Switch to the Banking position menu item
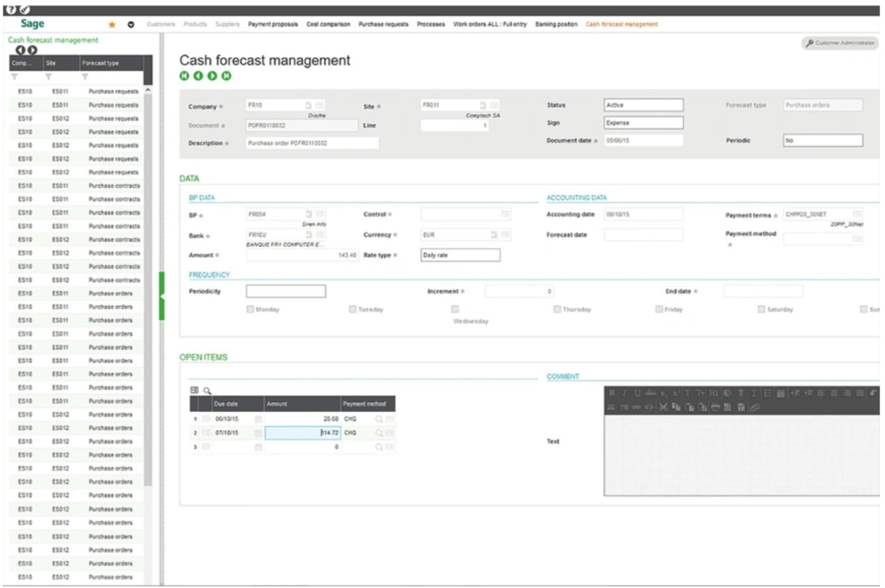885x588 pixels. 556,25
